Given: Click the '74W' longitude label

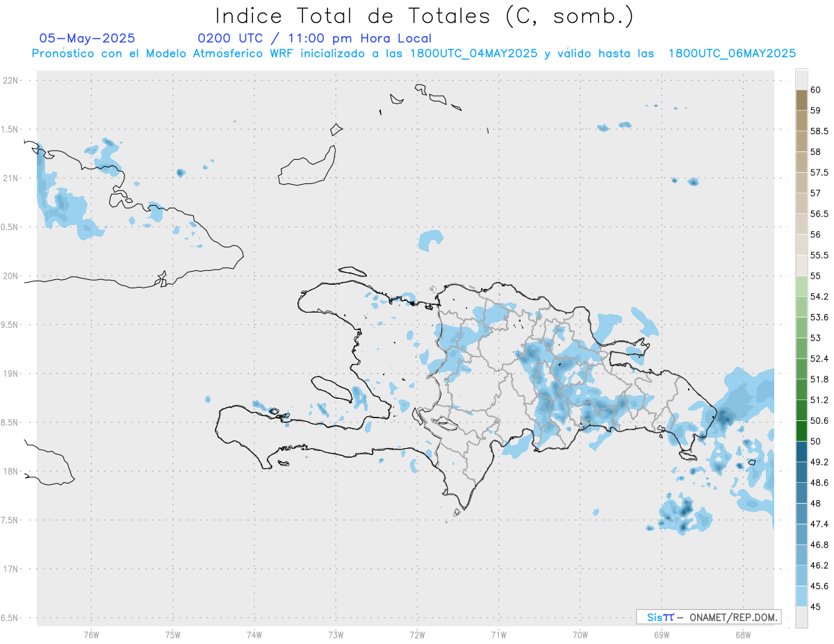Looking at the screenshot, I should click(254, 634).
